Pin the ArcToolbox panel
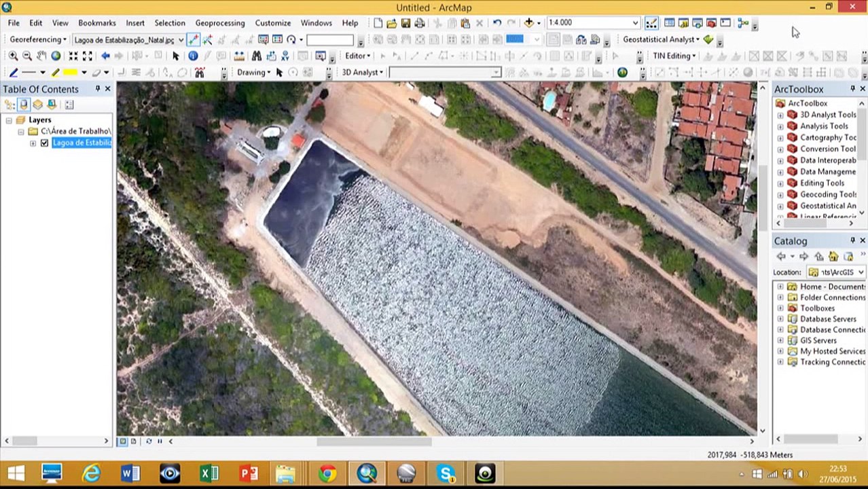This screenshot has height=489, width=868. coord(852,89)
